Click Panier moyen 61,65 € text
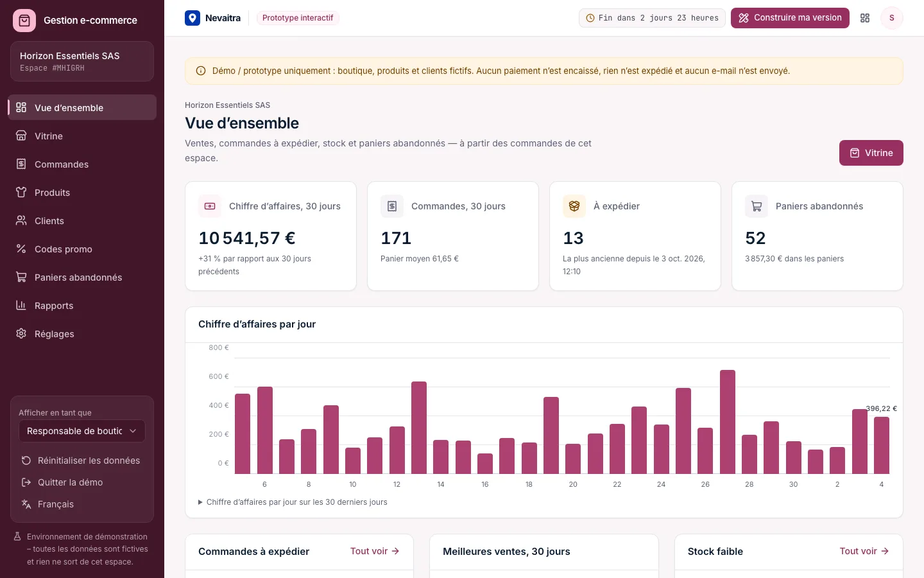The image size is (924, 578). [x=420, y=259]
